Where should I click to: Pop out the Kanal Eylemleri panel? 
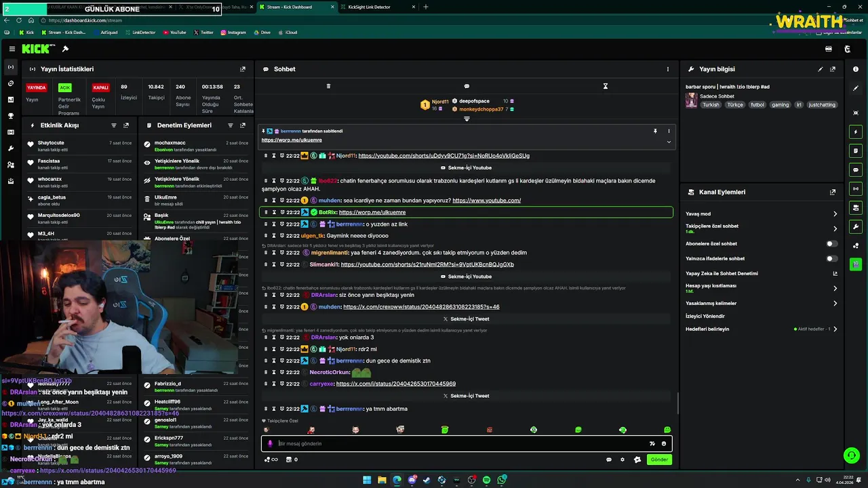click(x=833, y=192)
